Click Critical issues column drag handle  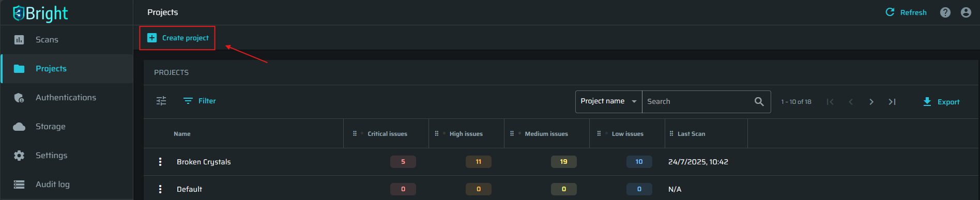click(x=355, y=133)
